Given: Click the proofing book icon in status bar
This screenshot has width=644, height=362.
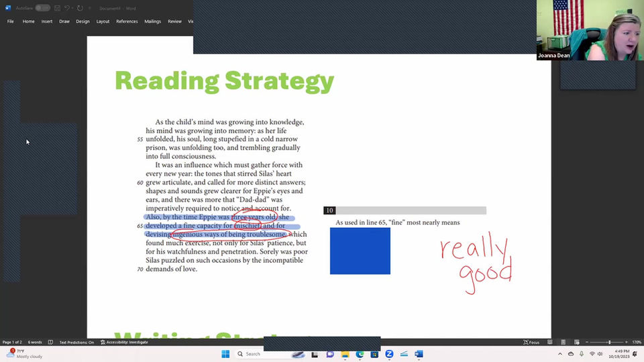Looking at the screenshot, I should [50, 342].
